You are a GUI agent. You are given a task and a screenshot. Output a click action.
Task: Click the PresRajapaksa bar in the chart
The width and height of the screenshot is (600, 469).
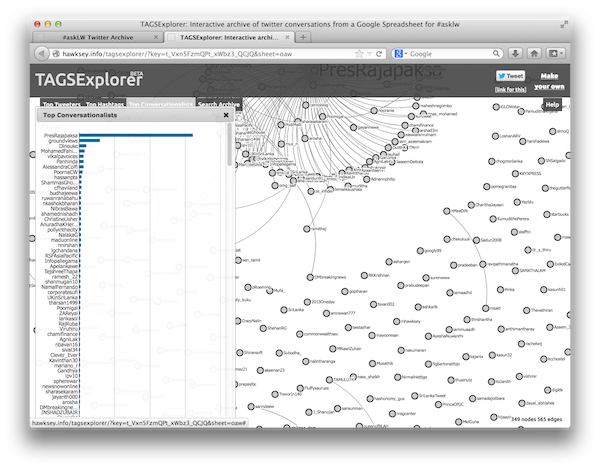[136, 135]
